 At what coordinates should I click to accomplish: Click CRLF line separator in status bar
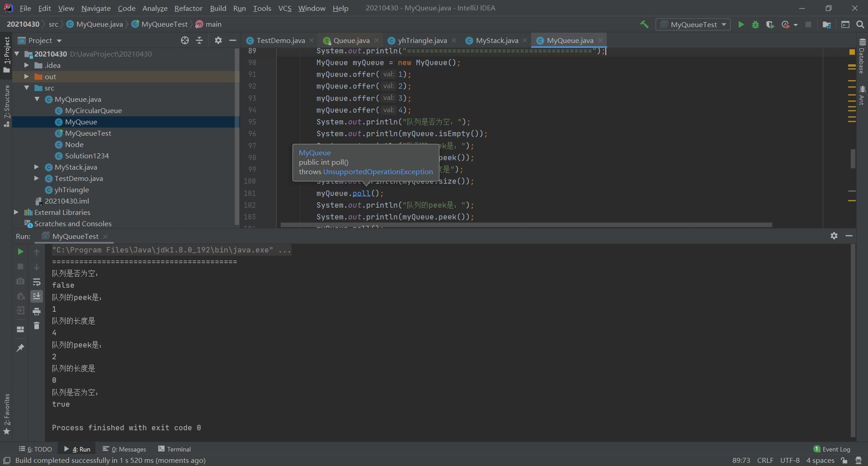tap(765, 460)
